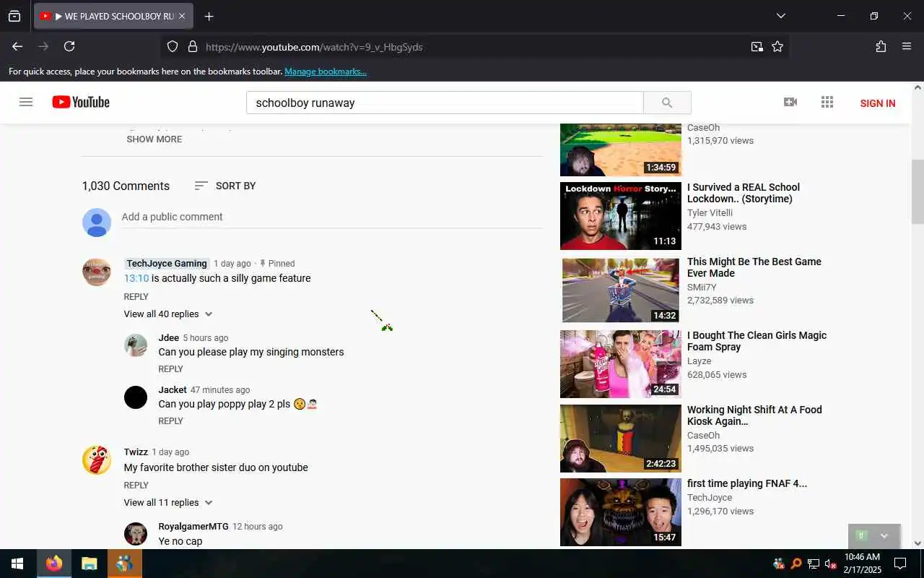Open the SORT BY comments menu
Viewport: 924px width, 578px height.
click(x=225, y=186)
